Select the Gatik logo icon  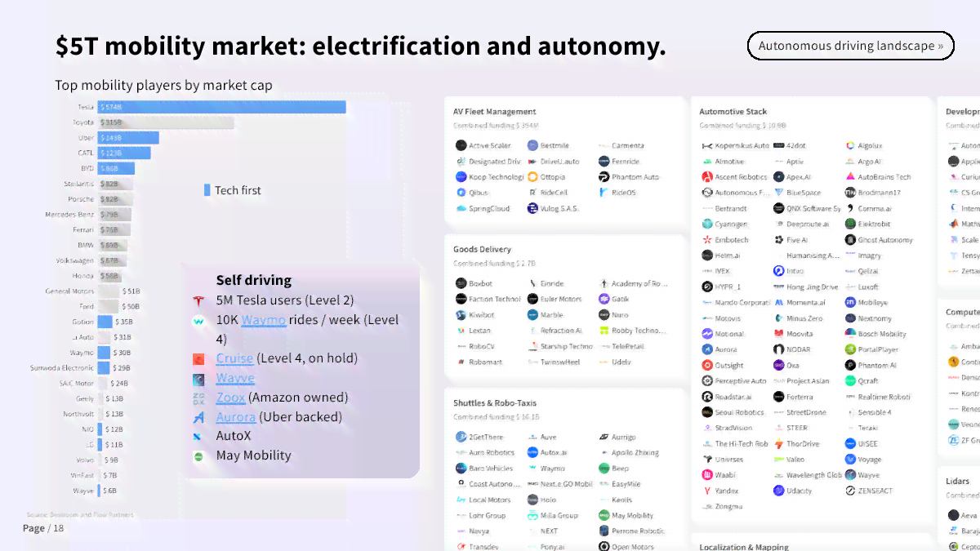[604, 300]
